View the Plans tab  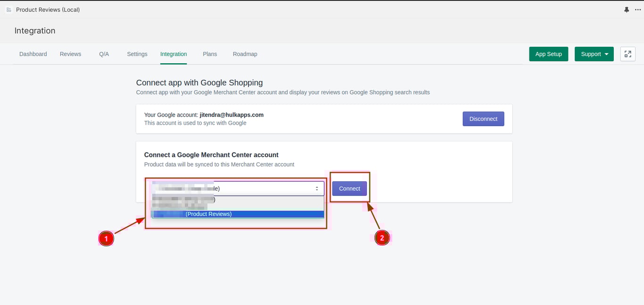[x=210, y=54]
